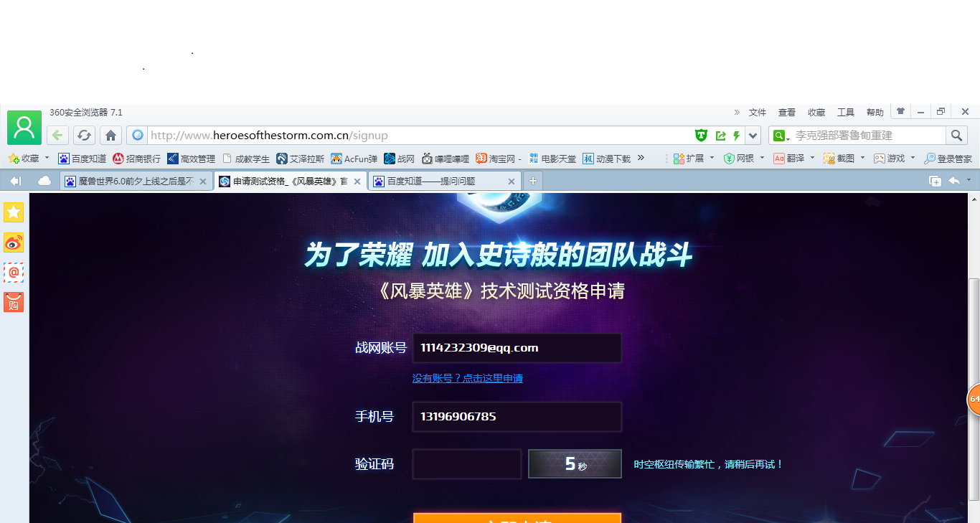This screenshot has width=980, height=523.
Task: Click the green lightning speed mode icon
Action: coord(736,136)
